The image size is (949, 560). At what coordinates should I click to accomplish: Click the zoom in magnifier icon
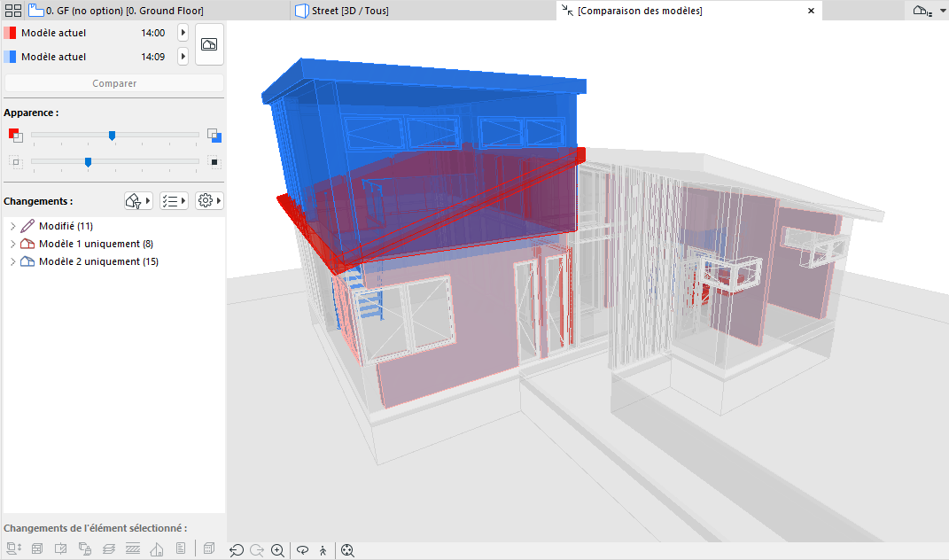278,549
